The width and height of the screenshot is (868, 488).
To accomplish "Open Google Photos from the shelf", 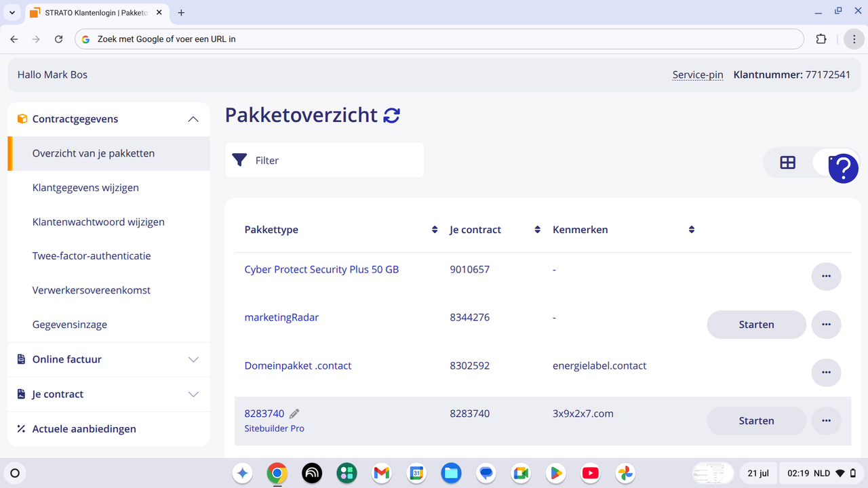I will point(625,473).
